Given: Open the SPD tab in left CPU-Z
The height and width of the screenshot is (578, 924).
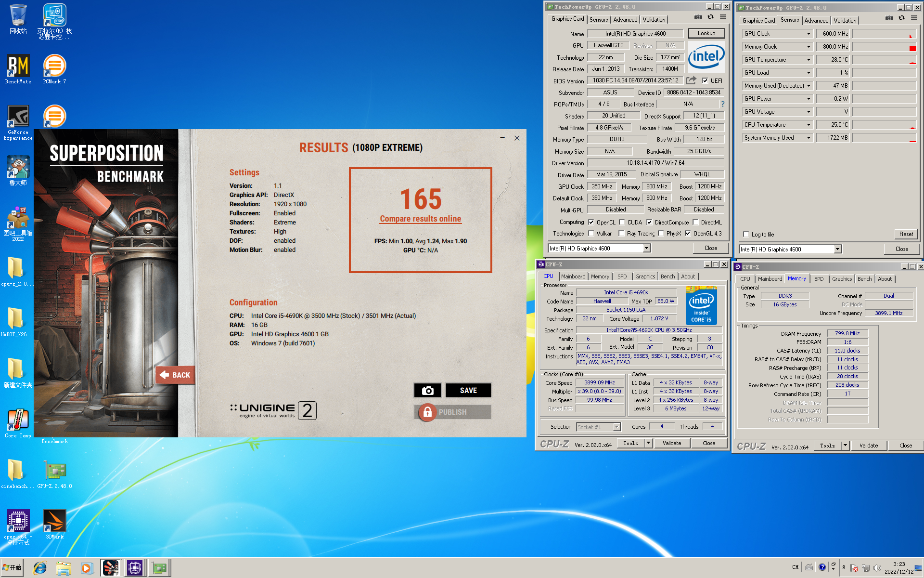Looking at the screenshot, I should [622, 276].
